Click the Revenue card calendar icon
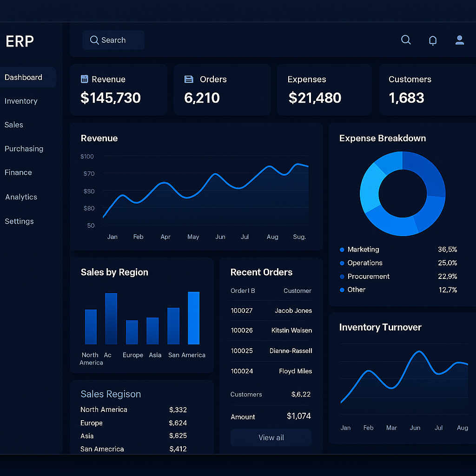This screenshot has width=476, height=476. 84,79
